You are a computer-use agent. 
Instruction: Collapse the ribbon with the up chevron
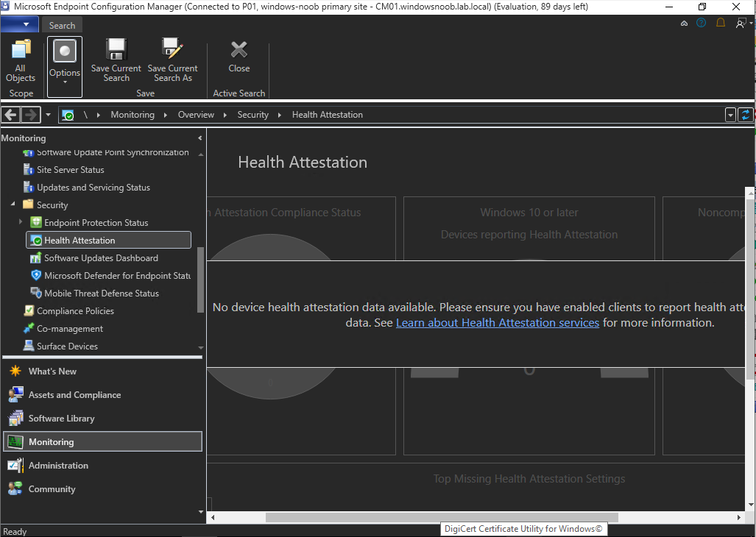pos(684,23)
